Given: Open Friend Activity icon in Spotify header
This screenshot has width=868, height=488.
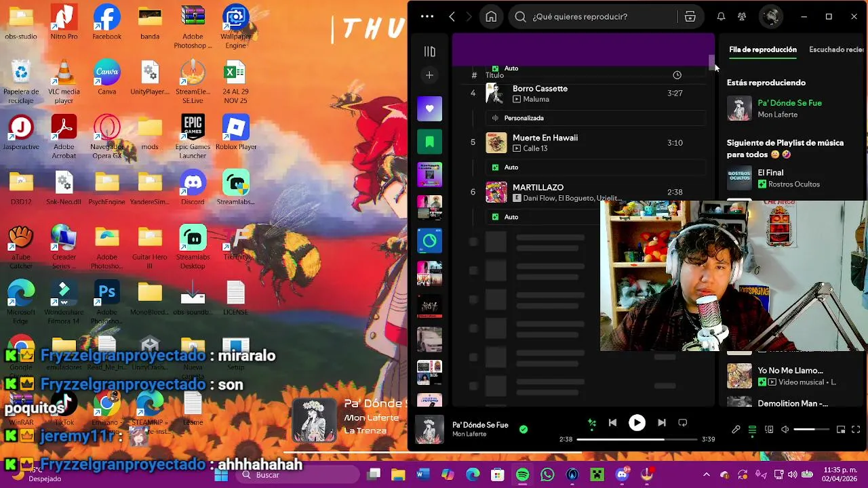Looking at the screenshot, I should tap(743, 16).
